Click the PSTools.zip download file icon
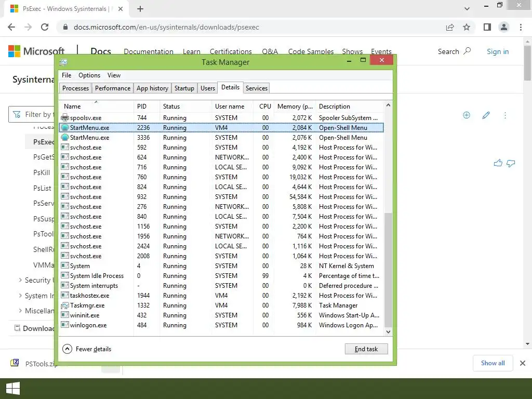This screenshot has height=399, width=532. click(15, 363)
